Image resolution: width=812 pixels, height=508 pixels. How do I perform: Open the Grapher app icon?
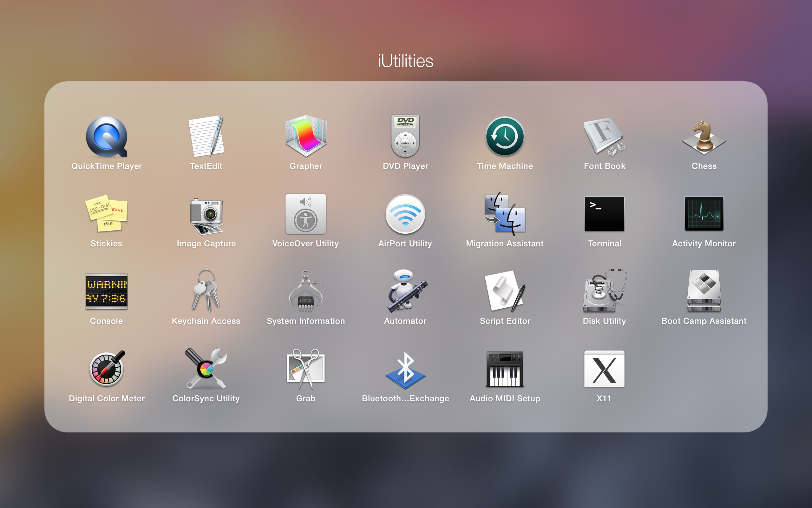[306, 136]
